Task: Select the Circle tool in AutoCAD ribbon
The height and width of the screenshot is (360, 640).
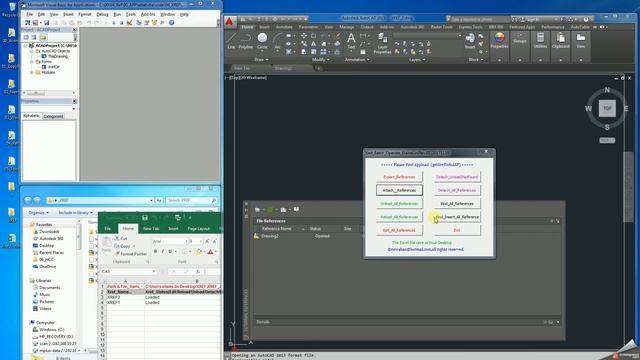Action: 262,41
